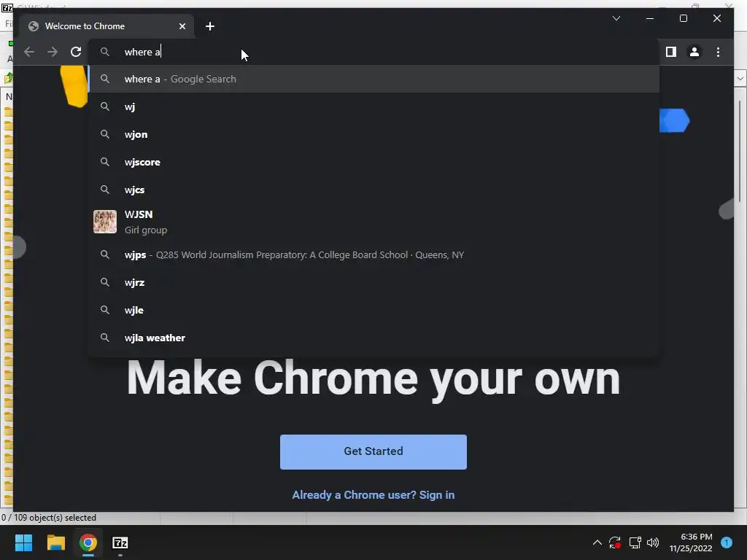The height and width of the screenshot is (560, 747).
Task: Open a new tab with plus icon
Action: click(210, 26)
